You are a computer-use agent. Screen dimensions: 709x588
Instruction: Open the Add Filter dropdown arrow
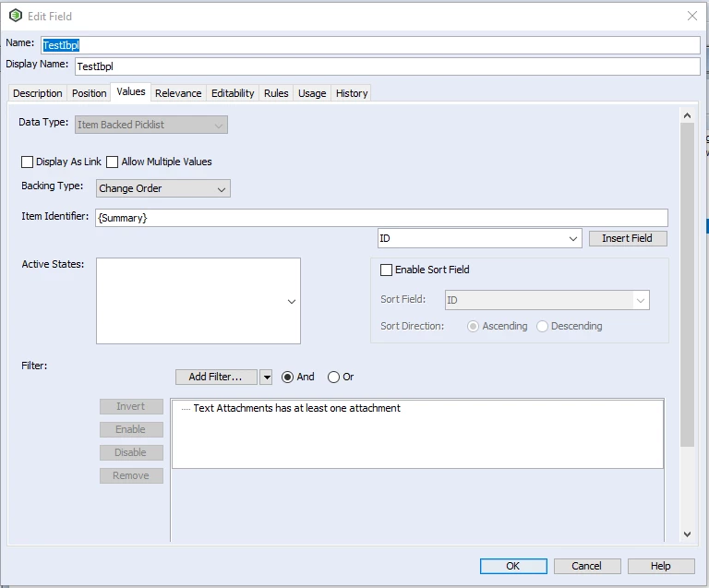point(266,377)
